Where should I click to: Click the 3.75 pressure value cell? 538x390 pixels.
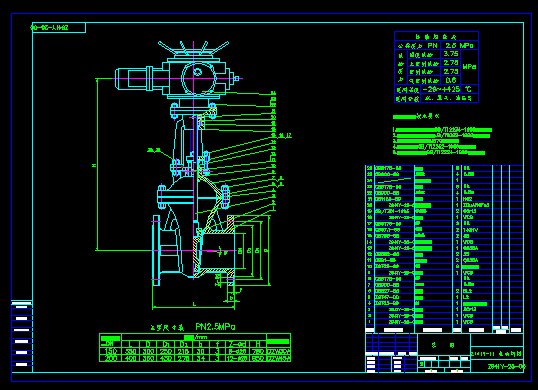451,54
